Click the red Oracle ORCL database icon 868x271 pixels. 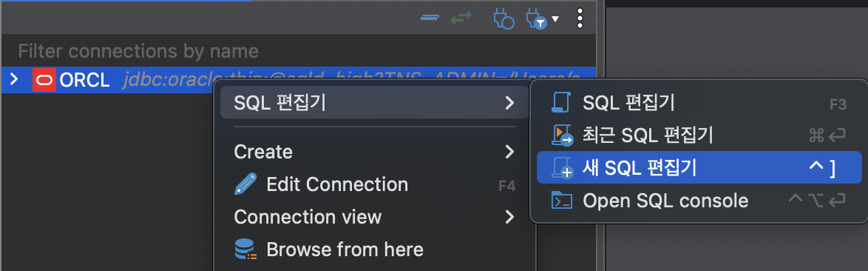[44, 81]
